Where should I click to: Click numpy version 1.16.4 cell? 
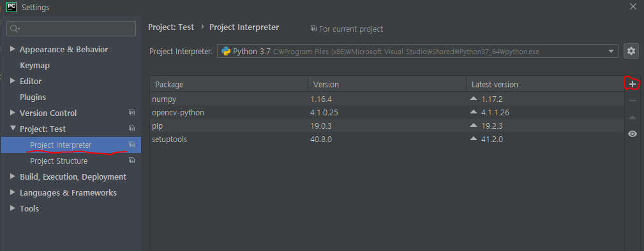tap(321, 99)
